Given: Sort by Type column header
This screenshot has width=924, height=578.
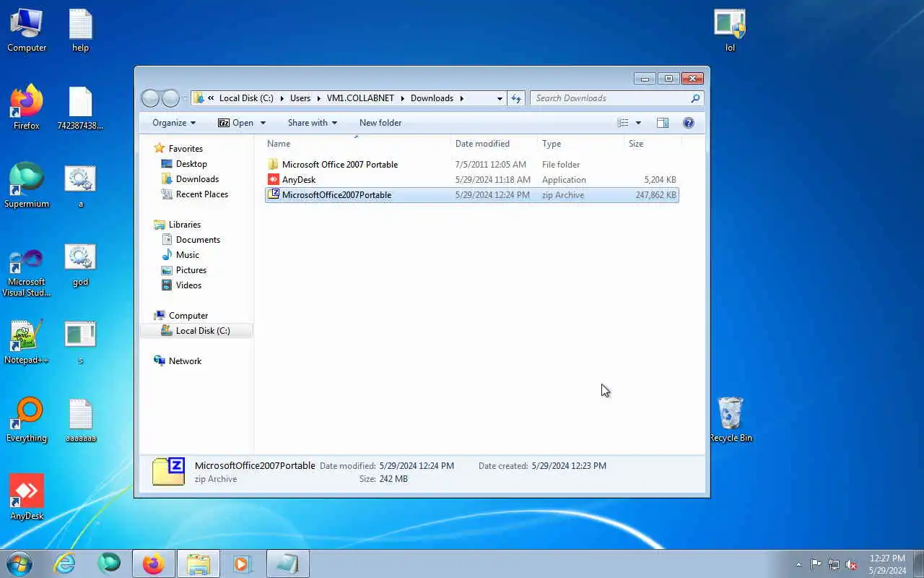Looking at the screenshot, I should [580, 144].
